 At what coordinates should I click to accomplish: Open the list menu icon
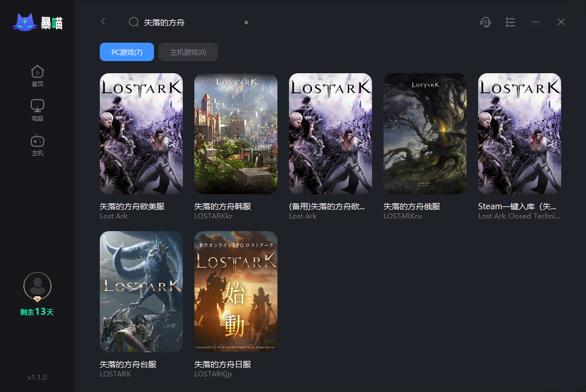coord(510,22)
